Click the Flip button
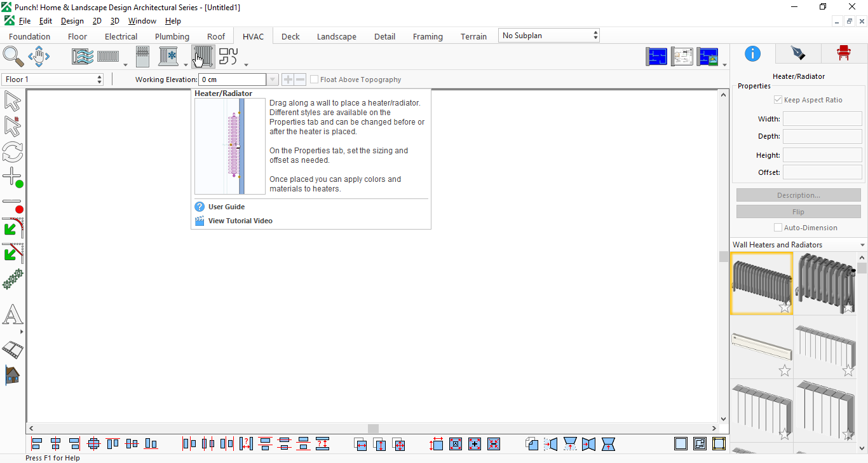The width and height of the screenshot is (868, 463). 799,212
